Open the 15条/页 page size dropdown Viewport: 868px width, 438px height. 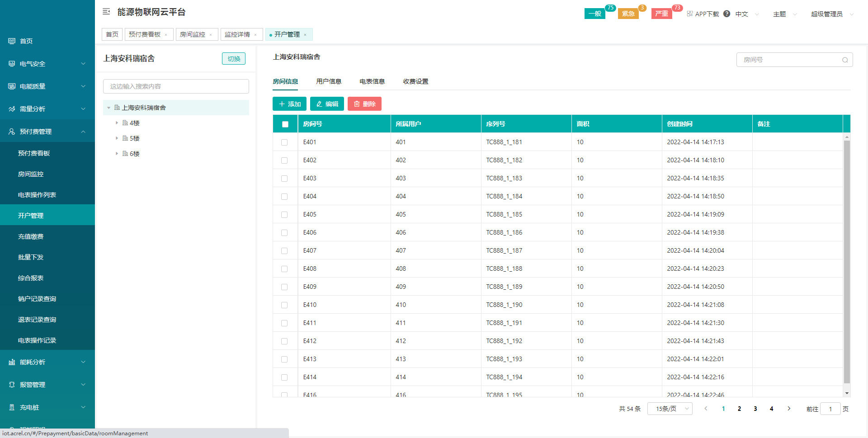pos(670,409)
